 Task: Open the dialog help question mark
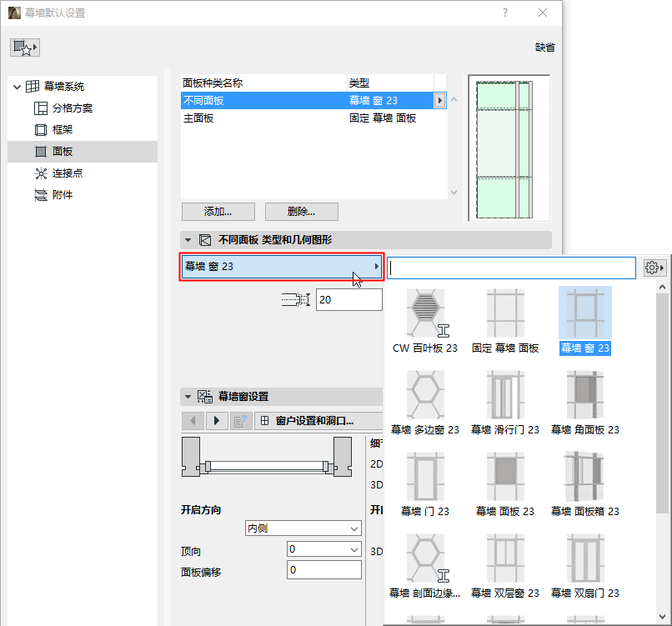(505, 13)
